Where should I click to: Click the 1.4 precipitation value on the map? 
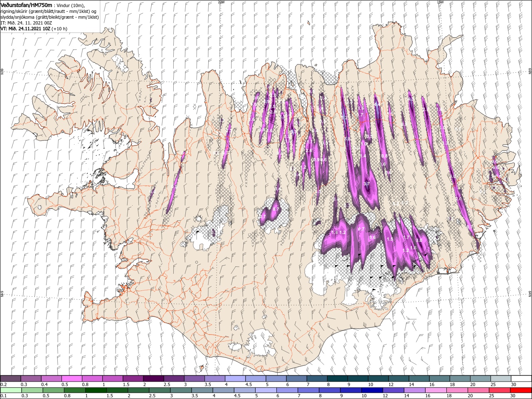click(363, 156)
